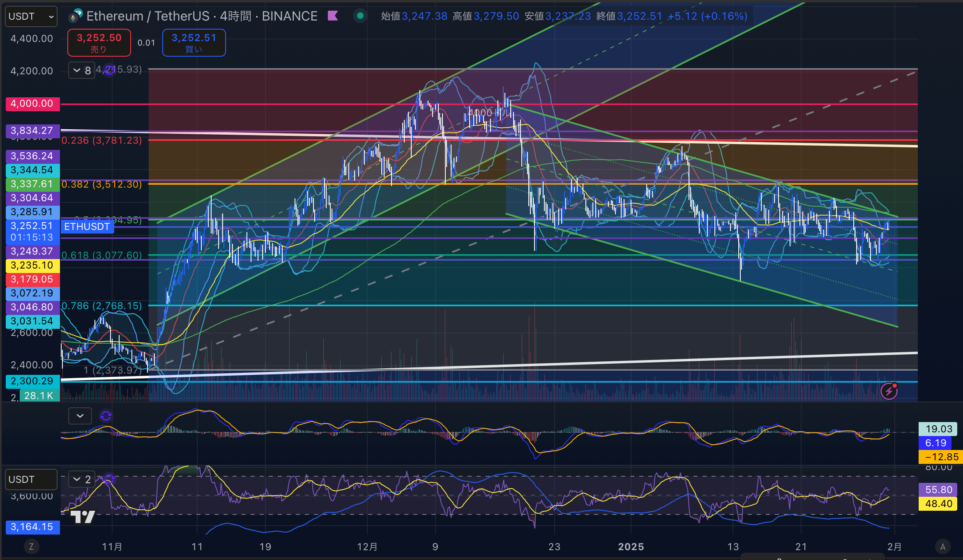Click the 3,536.24 price label

pos(32,156)
